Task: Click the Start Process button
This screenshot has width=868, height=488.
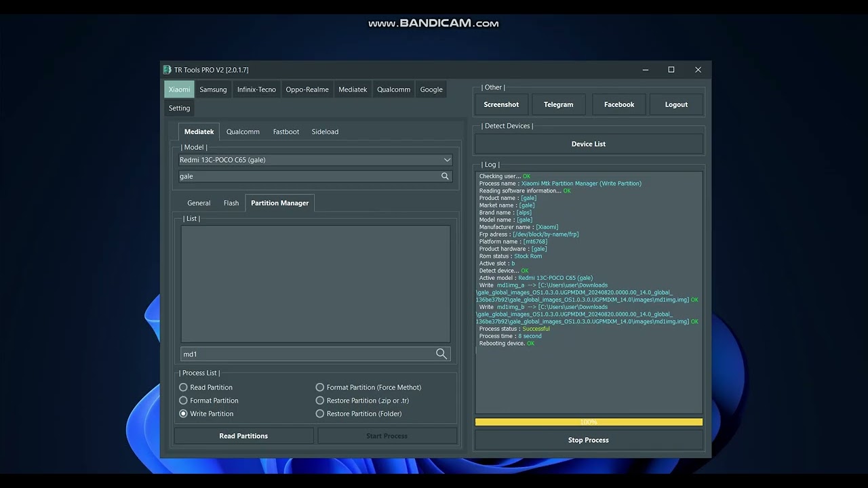Action: pyautogui.click(x=387, y=436)
